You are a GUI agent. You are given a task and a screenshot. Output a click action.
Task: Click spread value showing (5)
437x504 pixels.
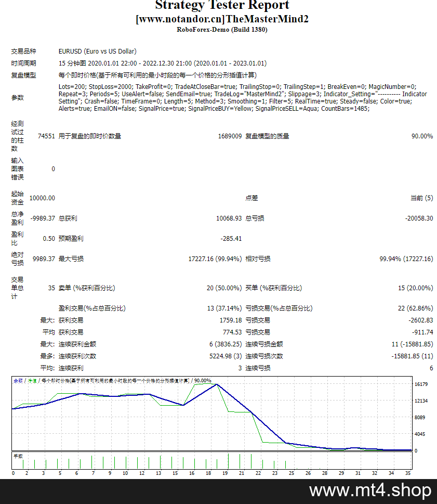(x=421, y=198)
